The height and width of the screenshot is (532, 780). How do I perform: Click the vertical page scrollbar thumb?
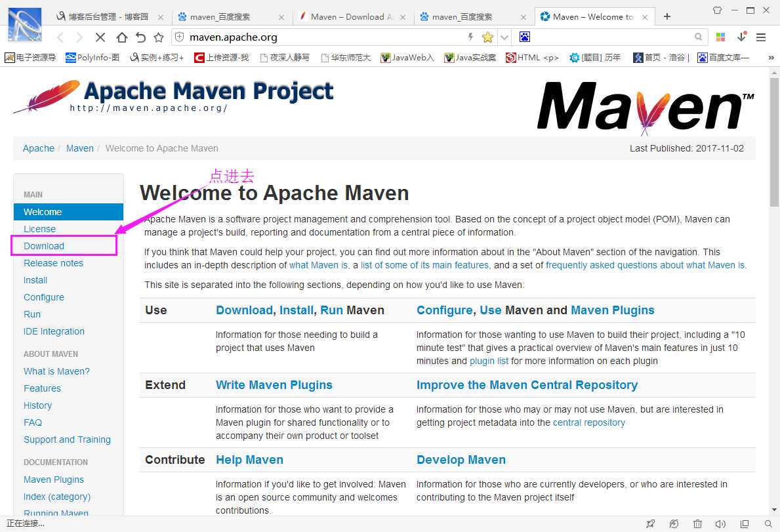[x=773, y=142]
